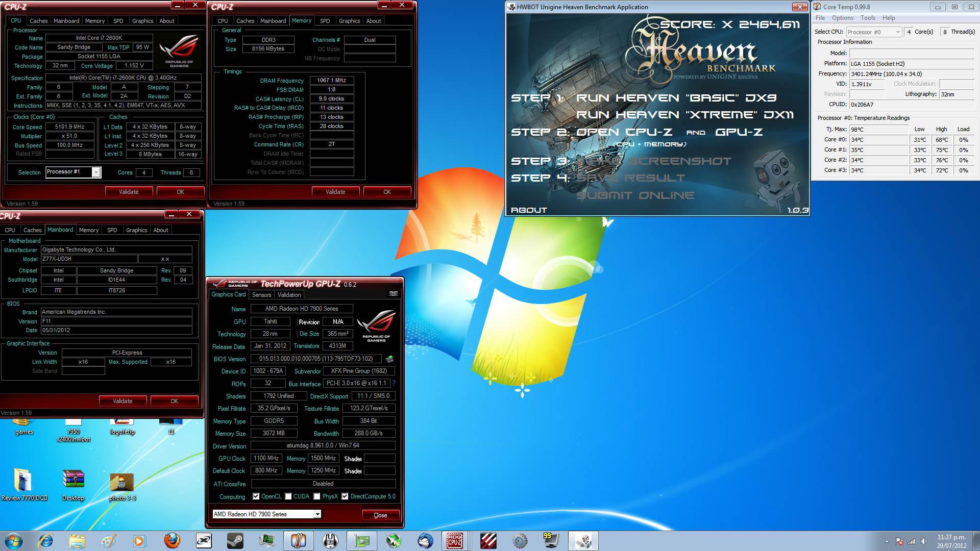Click the DRAM Frequency value 1067.1 MHz
The image size is (980, 551).
[332, 81]
